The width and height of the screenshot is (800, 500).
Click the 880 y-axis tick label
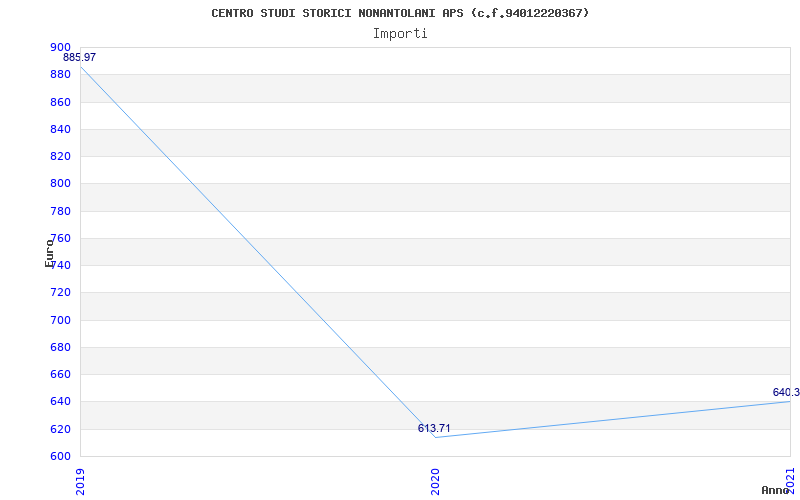coord(60,75)
